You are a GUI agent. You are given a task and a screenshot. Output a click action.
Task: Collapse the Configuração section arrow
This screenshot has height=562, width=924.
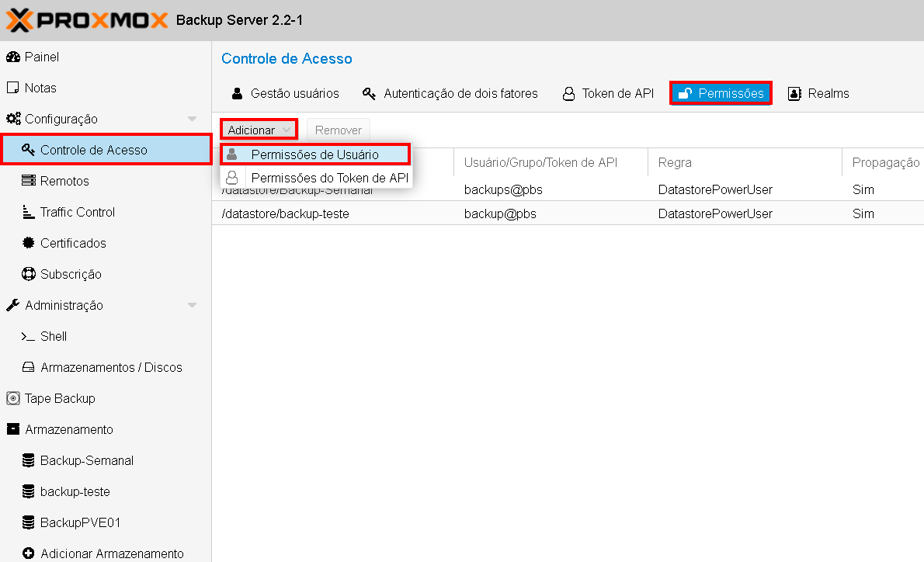pyautogui.click(x=193, y=119)
